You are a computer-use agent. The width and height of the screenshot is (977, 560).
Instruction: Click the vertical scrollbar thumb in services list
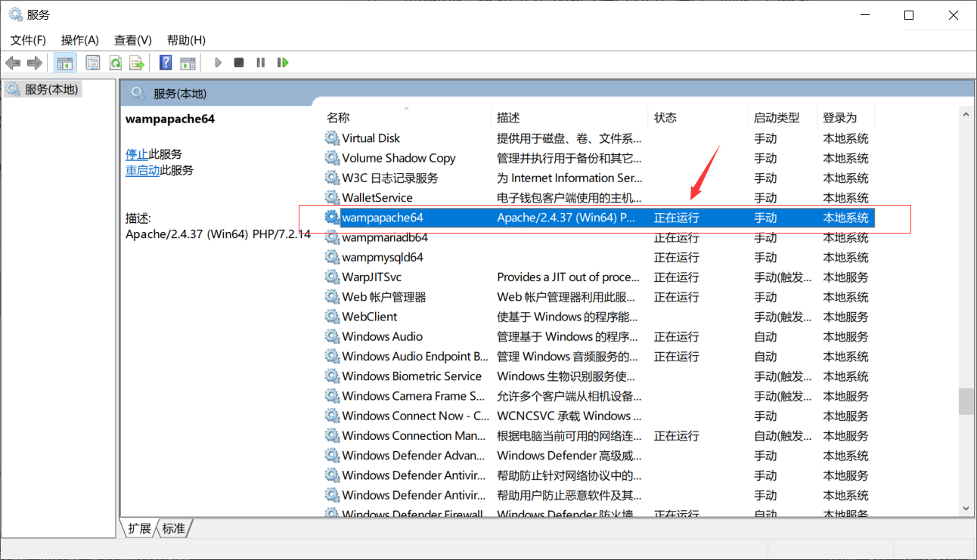966,401
